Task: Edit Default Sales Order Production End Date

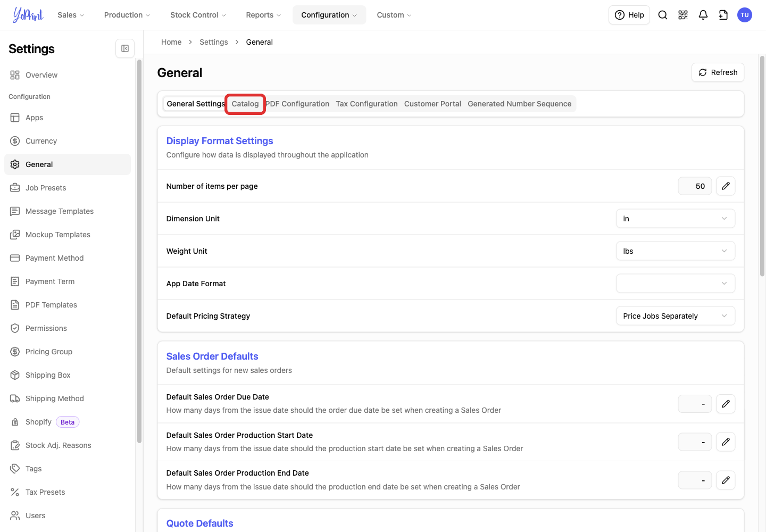Action: pos(726,480)
